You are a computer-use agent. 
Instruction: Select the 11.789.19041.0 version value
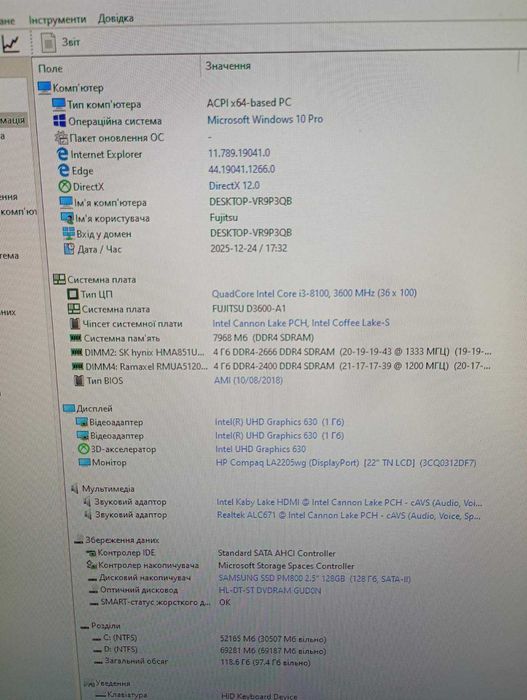[239, 153]
